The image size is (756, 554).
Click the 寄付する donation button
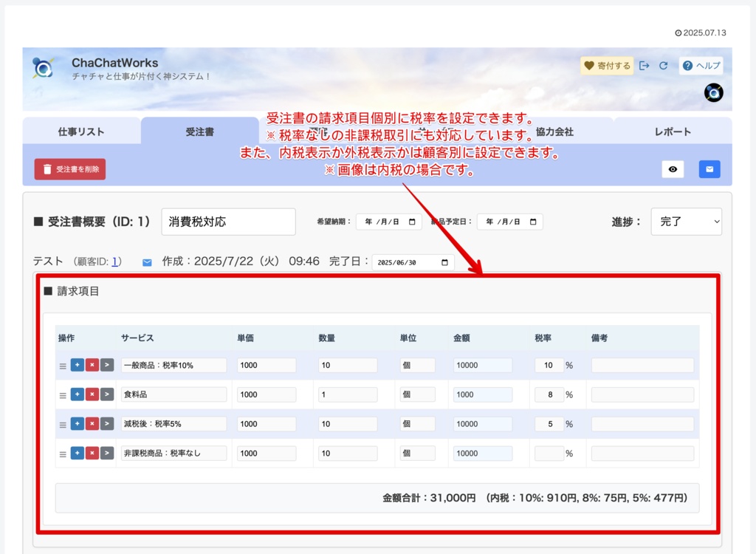(x=607, y=65)
